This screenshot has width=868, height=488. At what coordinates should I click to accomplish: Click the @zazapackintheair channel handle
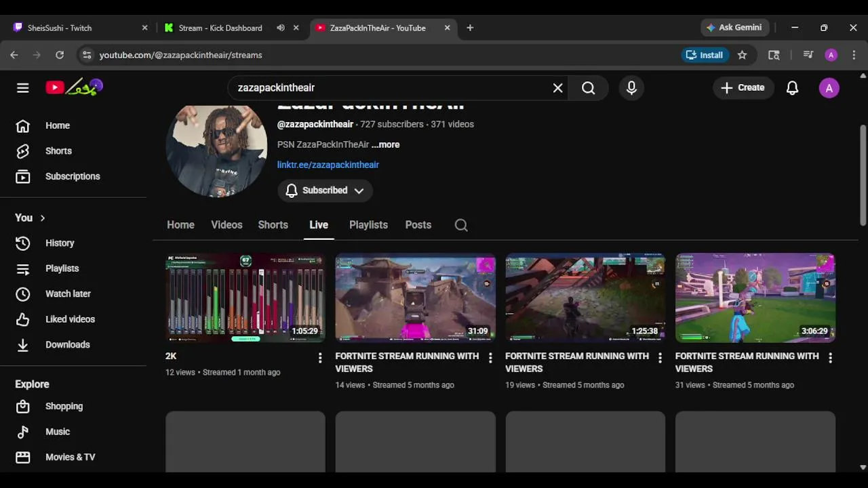pos(315,124)
